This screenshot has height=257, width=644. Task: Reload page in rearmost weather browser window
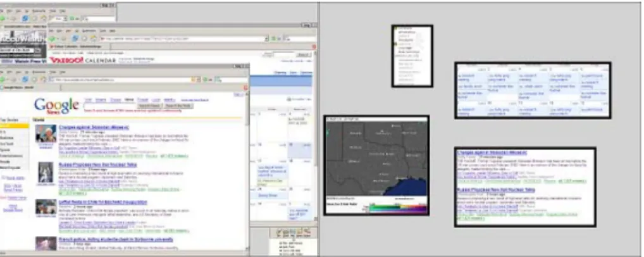[x=25, y=18]
